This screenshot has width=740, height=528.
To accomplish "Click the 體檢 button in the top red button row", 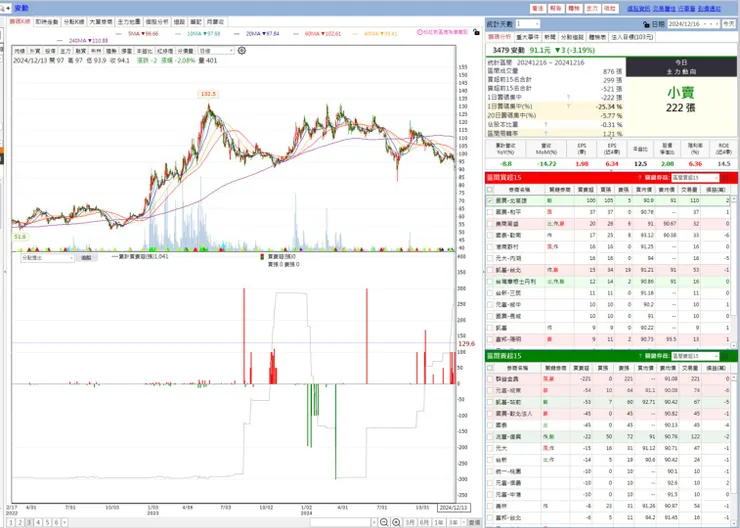I will (x=574, y=8).
